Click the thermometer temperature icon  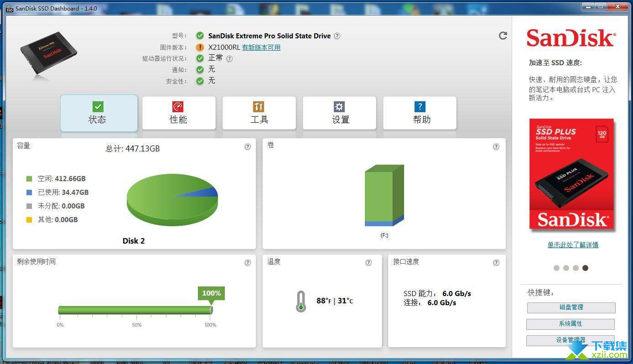[301, 301]
